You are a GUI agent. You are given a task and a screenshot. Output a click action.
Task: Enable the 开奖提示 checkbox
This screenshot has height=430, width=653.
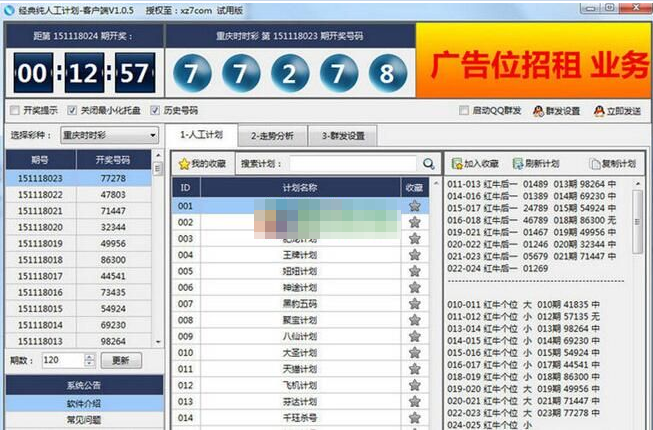(14, 110)
